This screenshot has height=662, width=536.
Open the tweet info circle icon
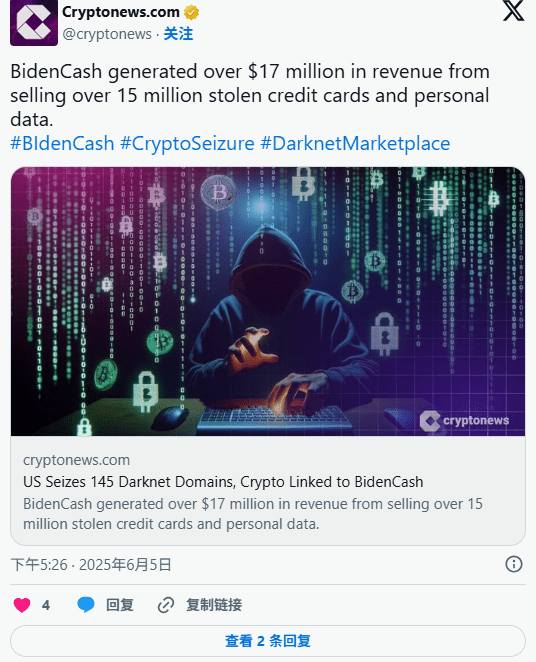click(x=514, y=564)
